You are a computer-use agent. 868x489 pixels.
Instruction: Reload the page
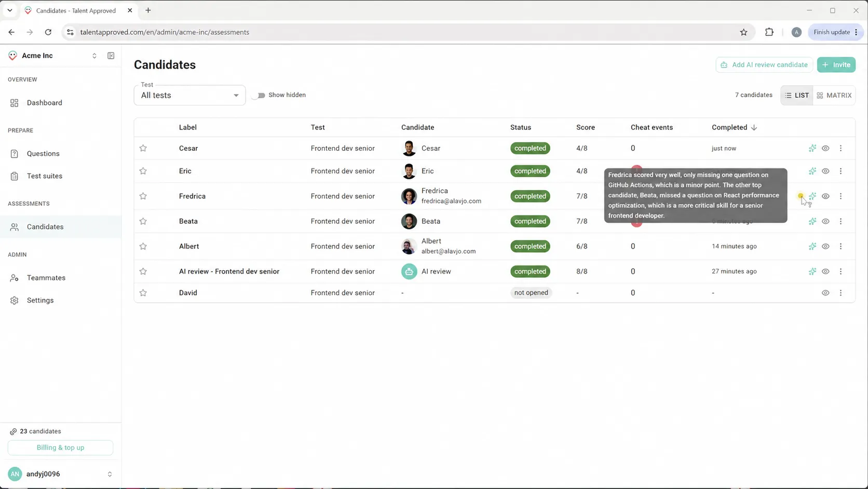coord(48,32)
